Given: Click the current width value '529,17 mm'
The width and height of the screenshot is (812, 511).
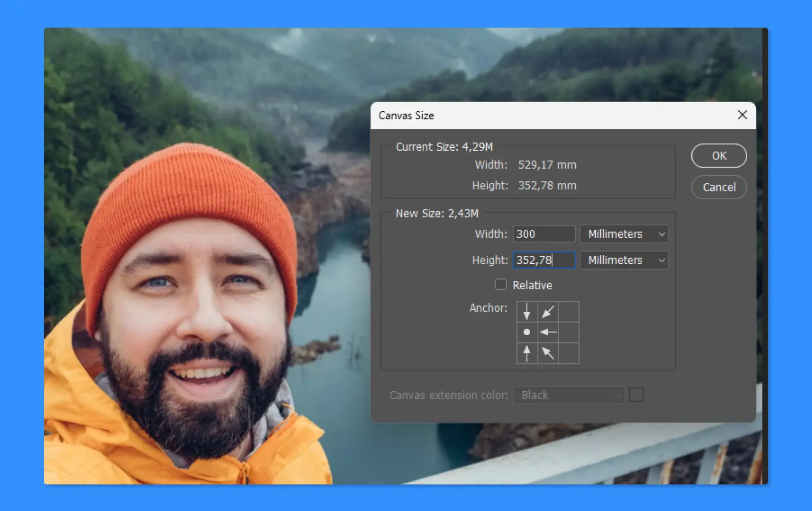Looking at the screenshot, I should [547, 165].
